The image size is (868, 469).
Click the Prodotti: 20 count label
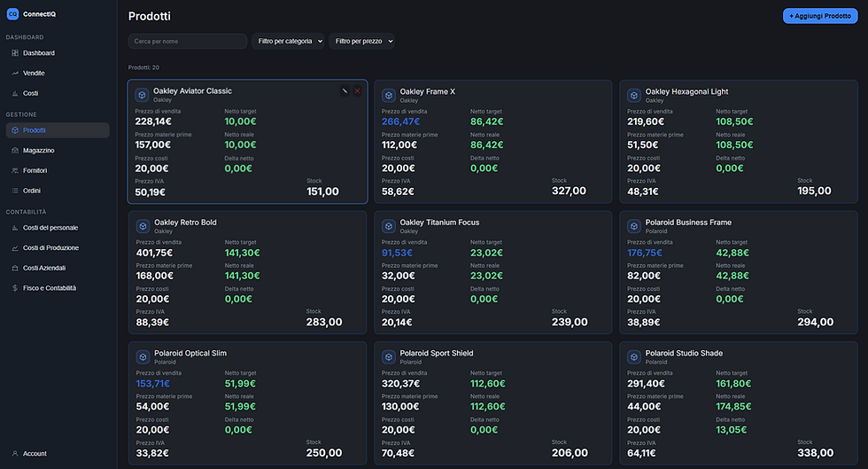[143, 67]
